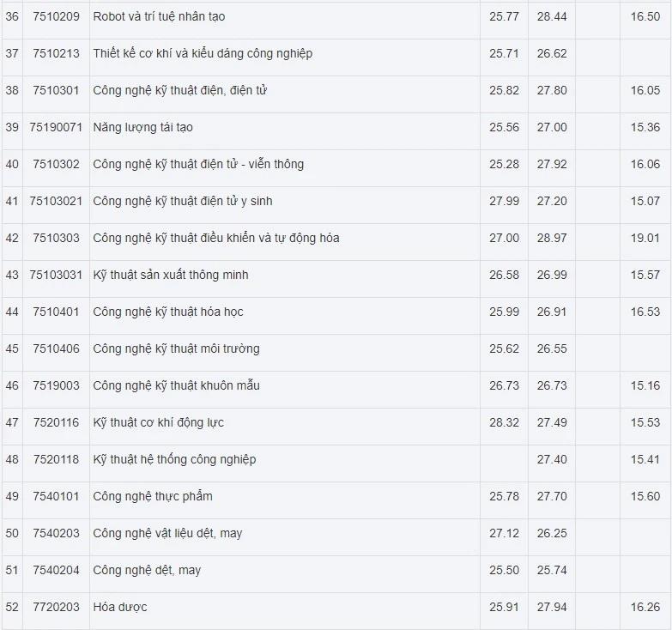The height and width of the screenshot is (630, 672).
Task: Select the score 27.99 for code 75103021
Action: pyautogui.click(x=504, y=201)
